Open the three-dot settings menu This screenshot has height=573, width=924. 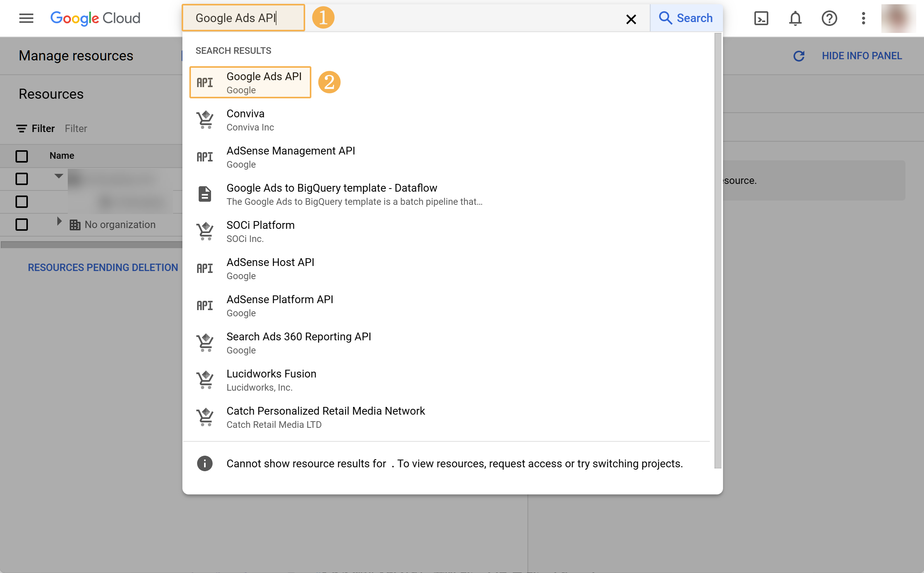863,18
